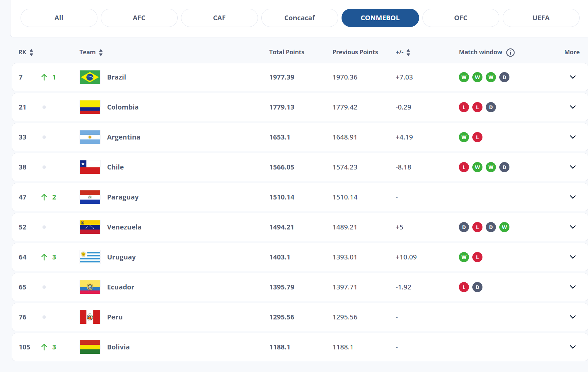Switch to the Concacaf tab
This screenshot has height=372, width=588.
point(299,18)
